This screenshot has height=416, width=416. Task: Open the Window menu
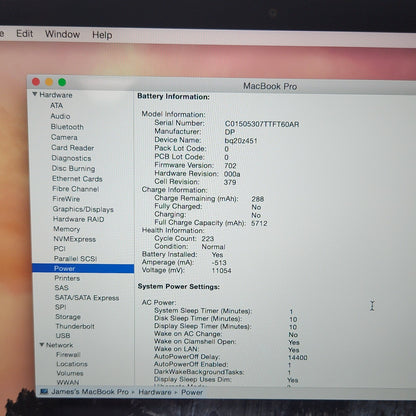pyautogui.click(x=62, y=34)
